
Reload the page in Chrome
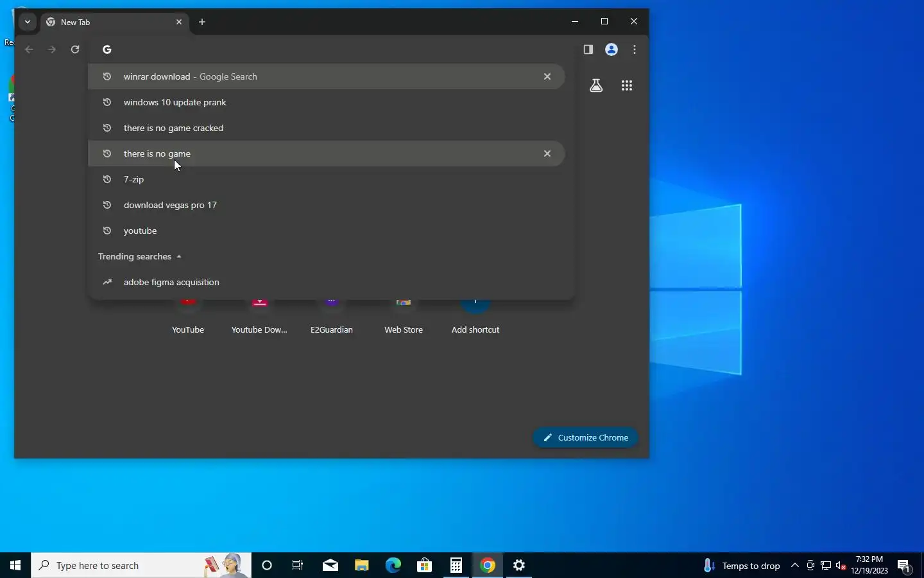point(75,49)
